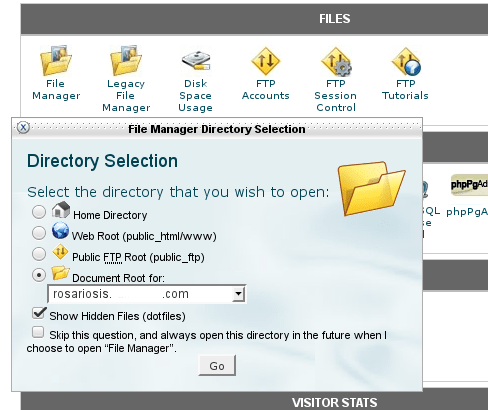Uncheck Show Hidden Files (dotfiles)
Viewport: 488px width, 410px height.
[39, 313]
